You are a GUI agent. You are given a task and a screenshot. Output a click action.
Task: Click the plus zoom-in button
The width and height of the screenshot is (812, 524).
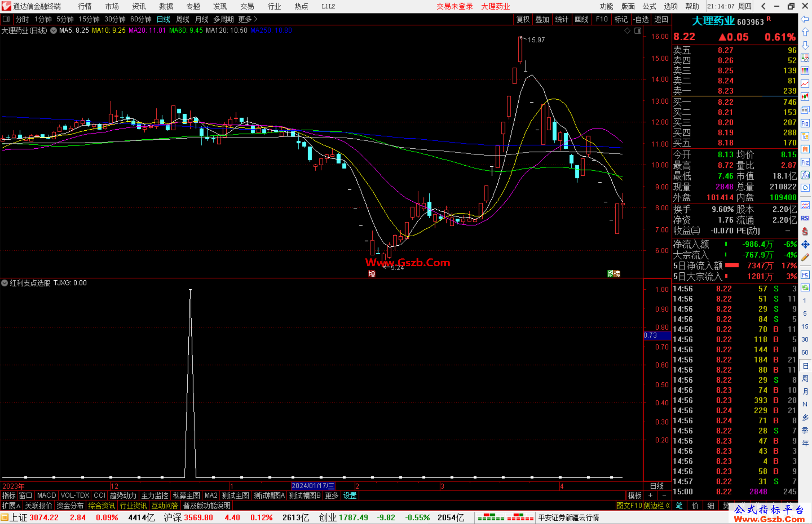tap(650, 495)
